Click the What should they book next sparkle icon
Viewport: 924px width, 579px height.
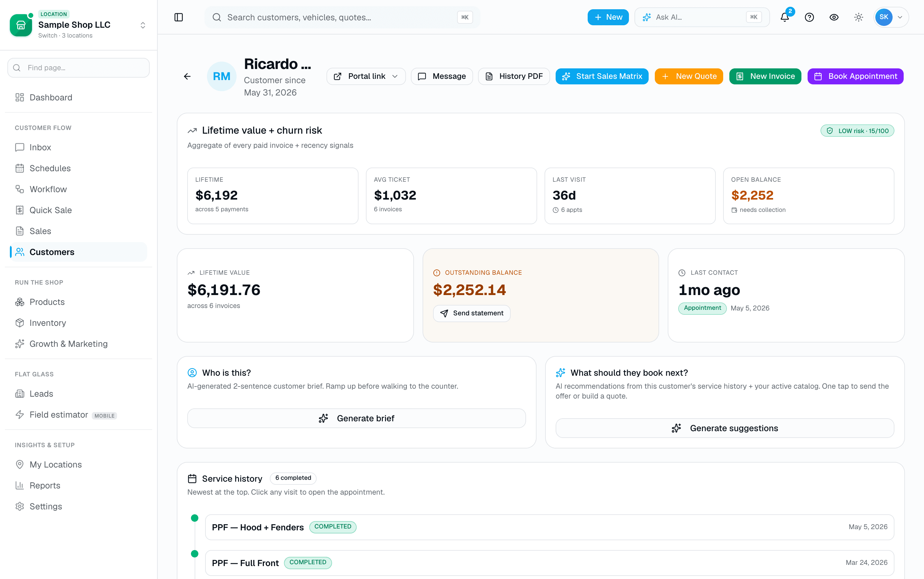tap(561, 373)
